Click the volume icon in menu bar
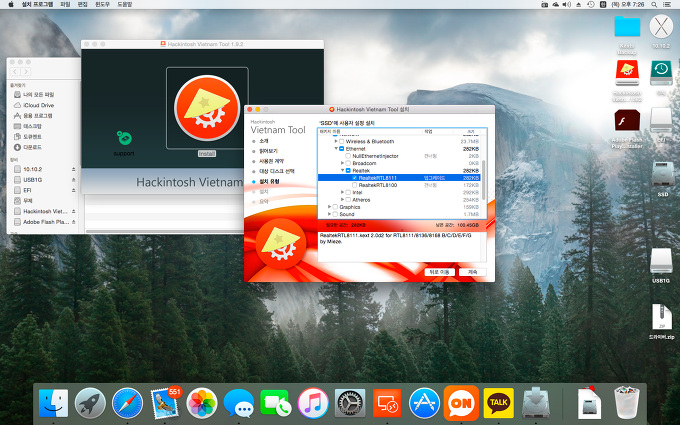Viewport: 680px width, 425px height. (x=567, y=4)
